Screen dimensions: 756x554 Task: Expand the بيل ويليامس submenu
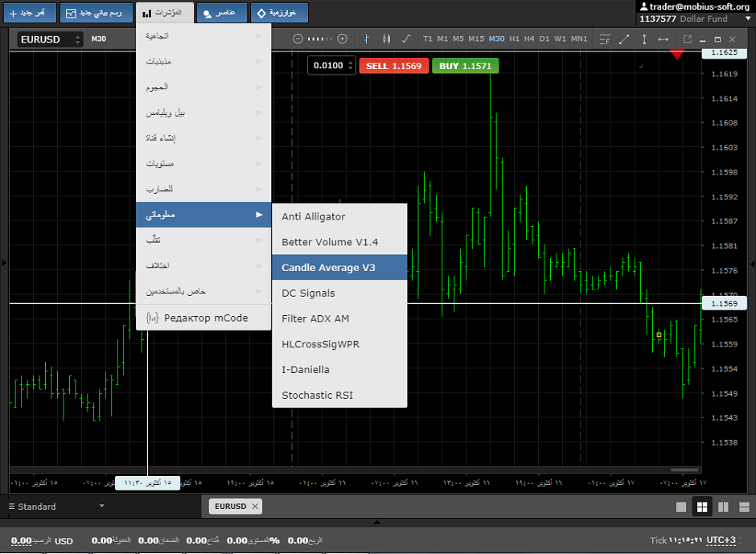click(x=203, y=113)
